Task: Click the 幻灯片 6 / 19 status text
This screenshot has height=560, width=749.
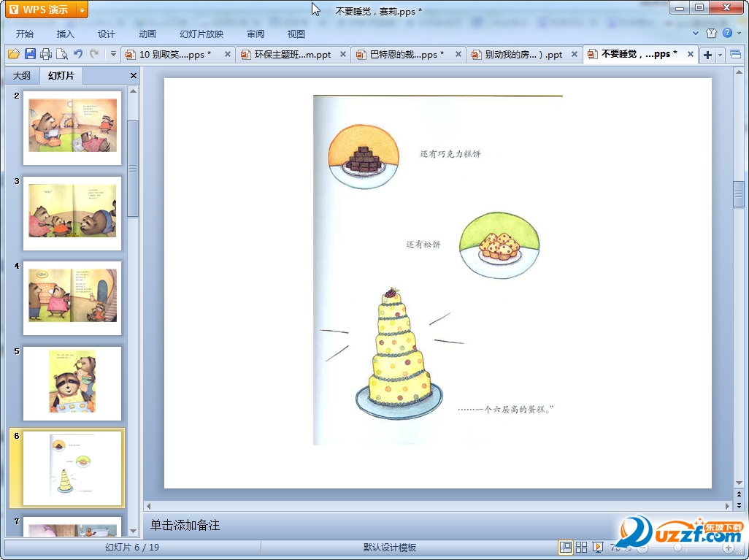Action: 132,548
